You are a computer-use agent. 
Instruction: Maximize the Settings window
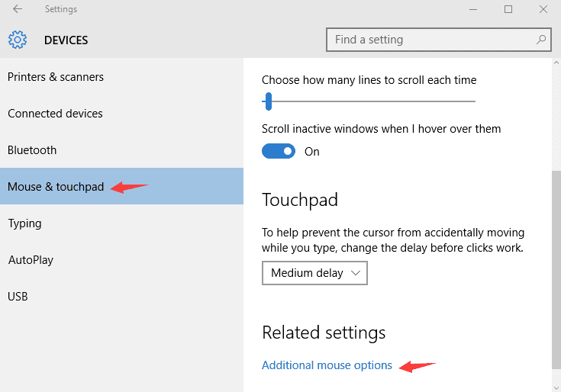pos(508,9)
